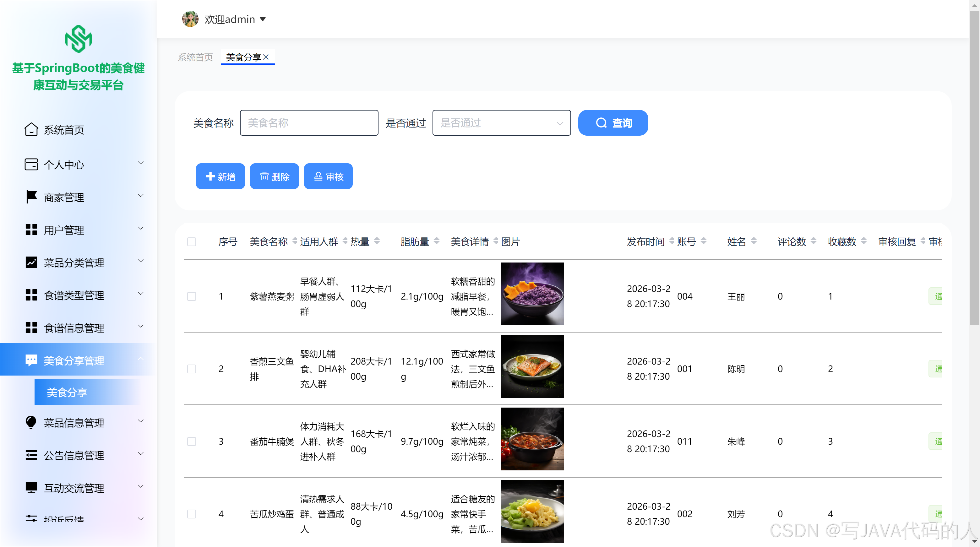Click the 审核 review button
Image resolution: width=980 pixels, height=547 pixels.
click(328, 176)
